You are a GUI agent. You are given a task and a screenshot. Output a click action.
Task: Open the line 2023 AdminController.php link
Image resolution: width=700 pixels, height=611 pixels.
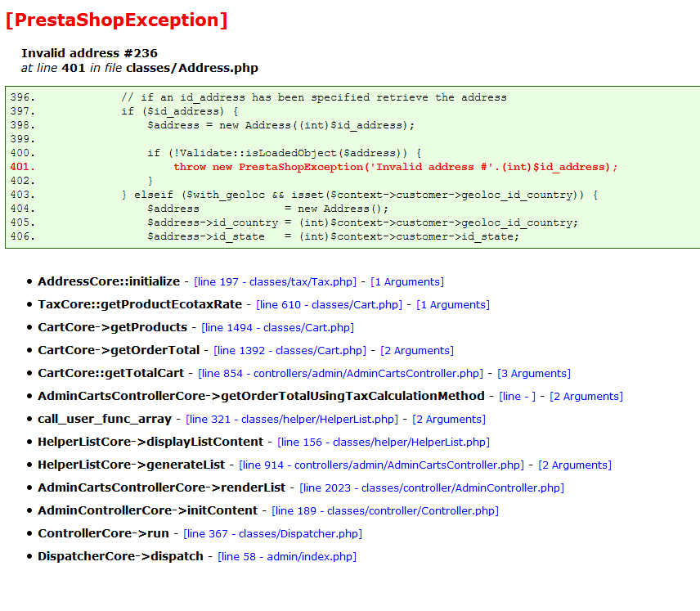click(x=432, y=487)
